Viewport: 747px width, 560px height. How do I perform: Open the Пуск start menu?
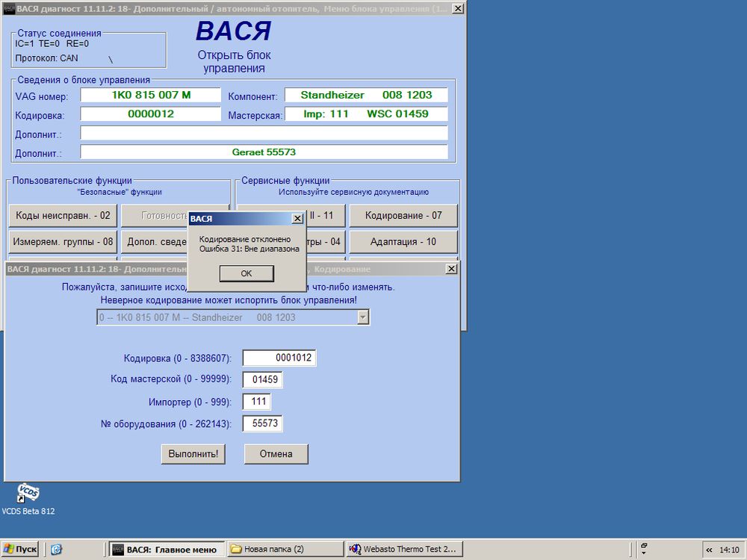point(20,549)
